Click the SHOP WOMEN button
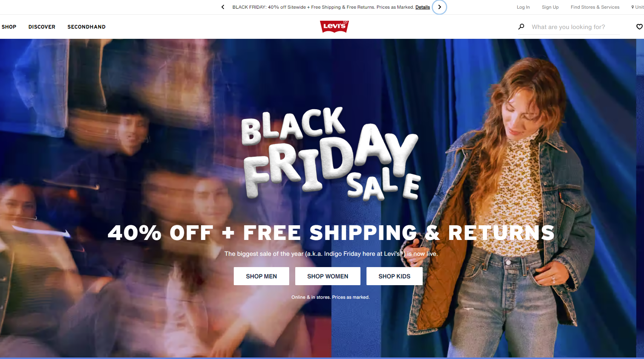Viewport: 644px width, 359px height. [x=328, y=276]
